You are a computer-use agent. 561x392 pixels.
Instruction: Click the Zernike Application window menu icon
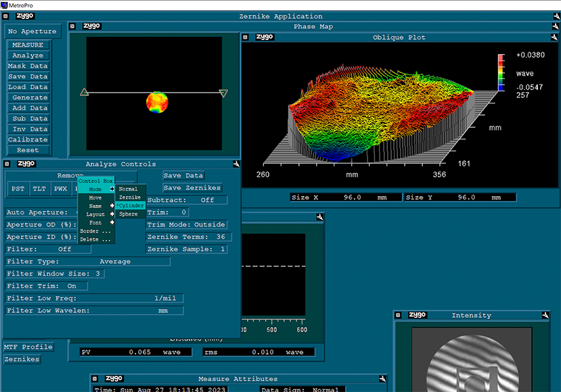pos(6,16)
